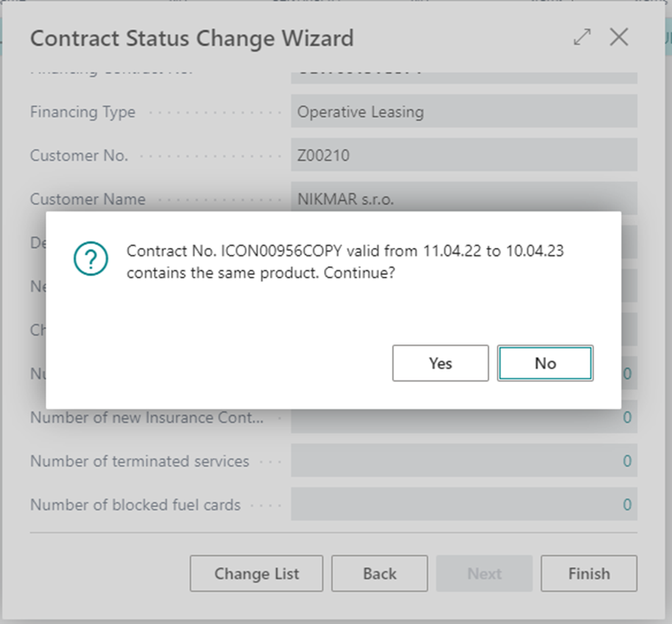Click the Financing Type label

click(82, 112)
